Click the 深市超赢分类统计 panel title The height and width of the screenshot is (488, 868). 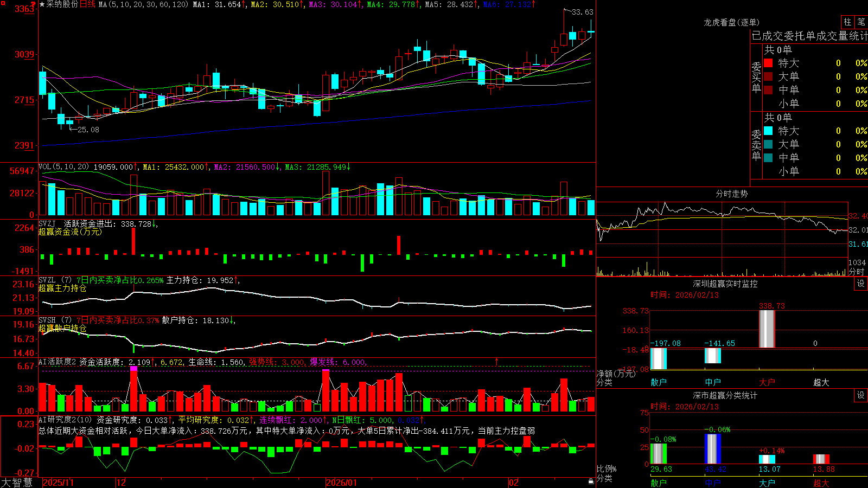(x=725, y=395)
